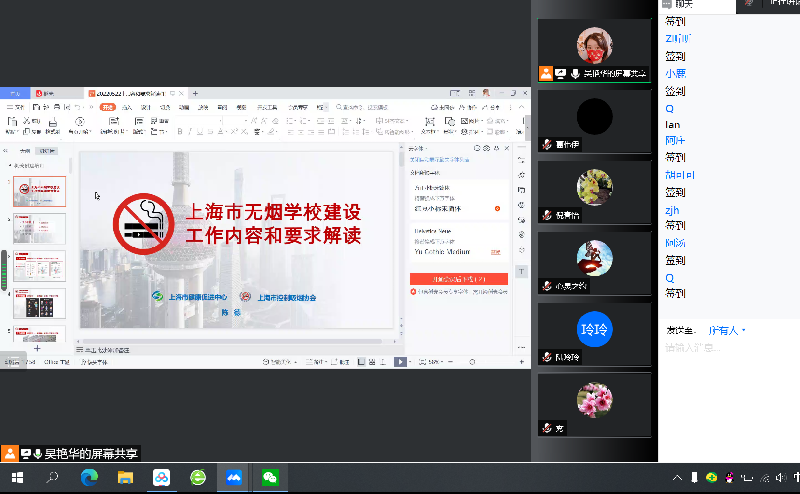Click the search box in WPS ribbon
800x494 pixels.
[x=362, y=107]
